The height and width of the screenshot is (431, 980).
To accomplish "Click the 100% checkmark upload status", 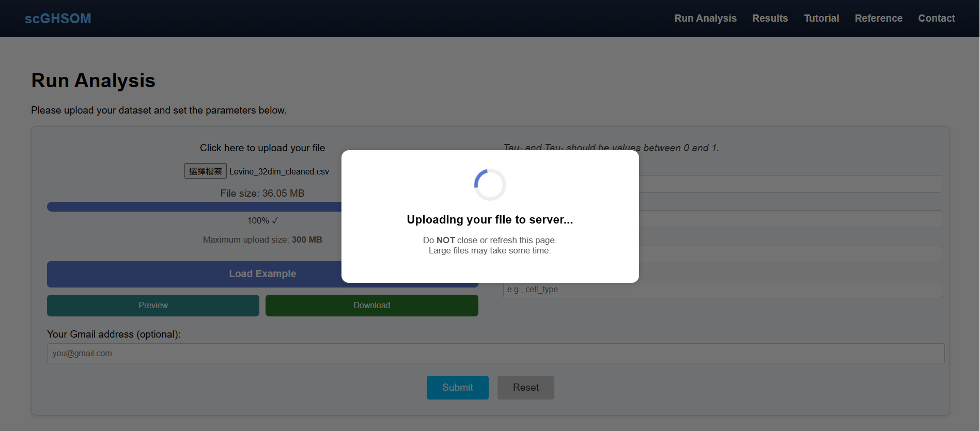I will click(x=262, y=220).
